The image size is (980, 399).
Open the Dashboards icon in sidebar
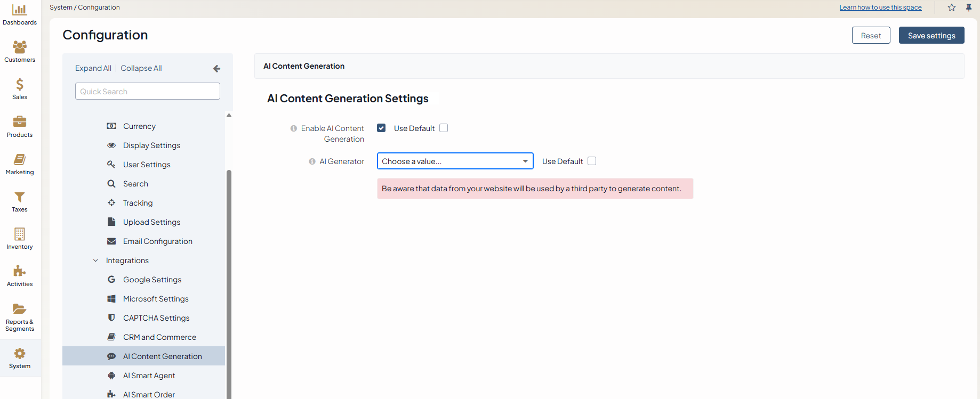20,10
